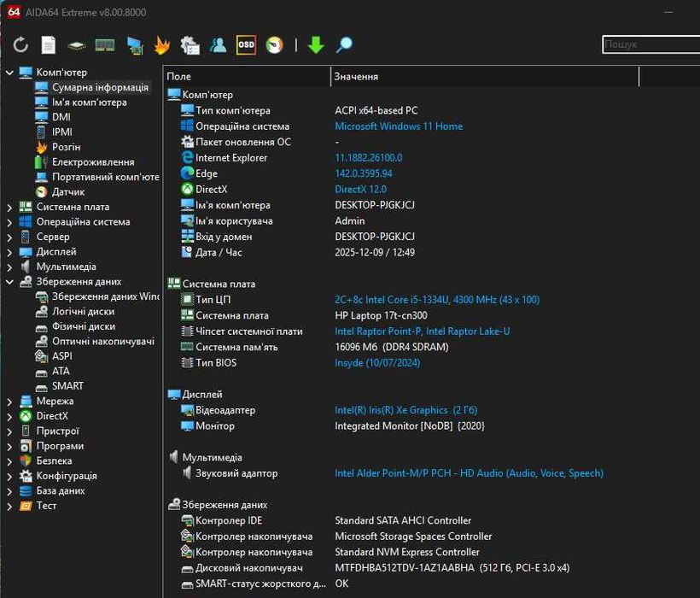700x598 pixels.
Task: Select the База даних tree item
Action: [x=61, y=491]
